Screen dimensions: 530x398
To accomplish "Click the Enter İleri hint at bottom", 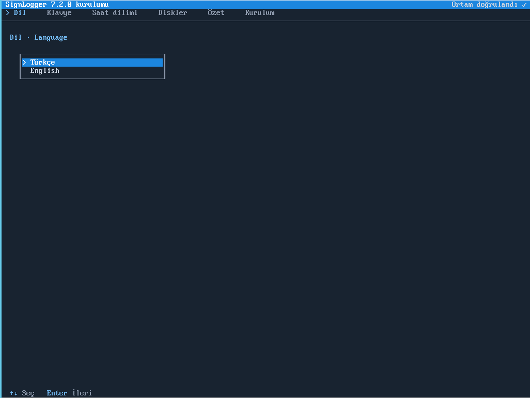I will tap(69, 393).
